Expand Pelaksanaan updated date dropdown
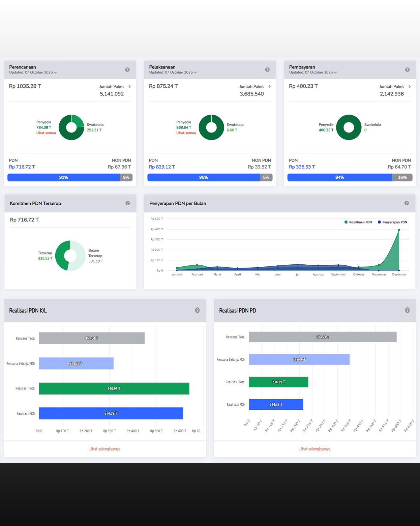This screenshot has height=526, width=420. [x=195, y=72]
